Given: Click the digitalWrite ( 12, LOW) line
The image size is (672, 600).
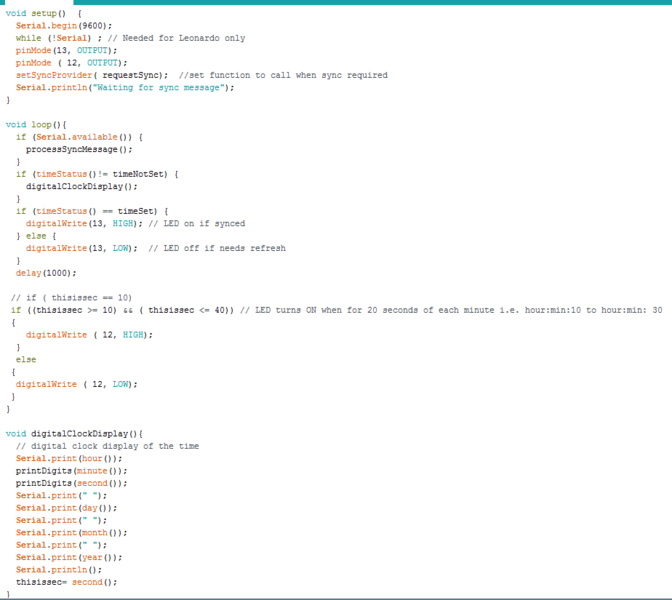Looking at the screenshot, I should coord(76,384).
